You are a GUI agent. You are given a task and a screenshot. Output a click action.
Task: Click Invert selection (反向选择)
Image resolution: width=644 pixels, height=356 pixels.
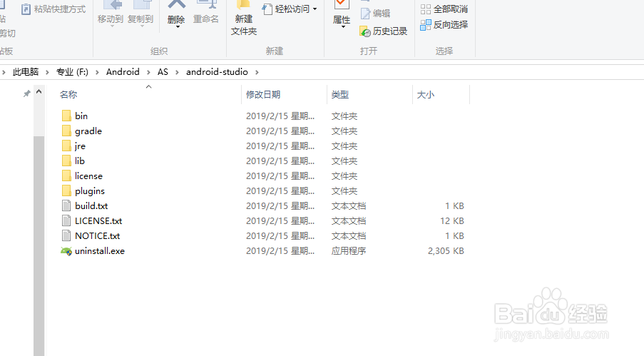(444, 25)
